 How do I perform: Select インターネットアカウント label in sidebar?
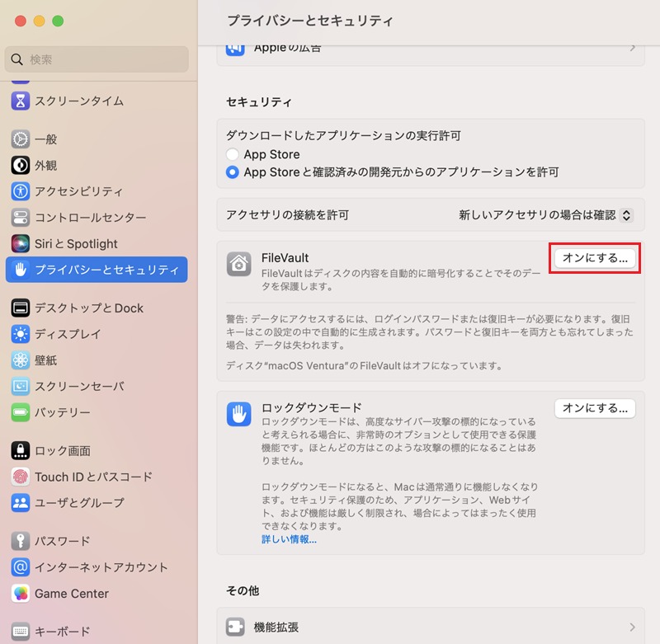[x=101, y=567]
